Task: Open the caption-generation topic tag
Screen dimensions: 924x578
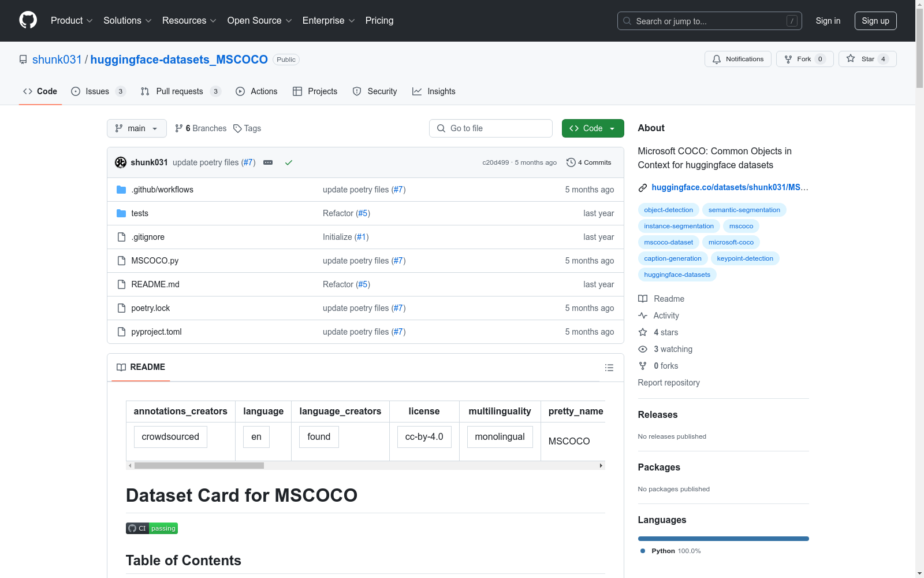Action: click(673, 258)
